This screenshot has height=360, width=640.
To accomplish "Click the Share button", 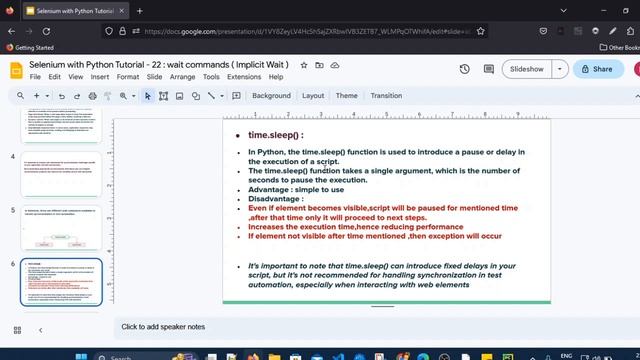I will click(x=598, y=69).
